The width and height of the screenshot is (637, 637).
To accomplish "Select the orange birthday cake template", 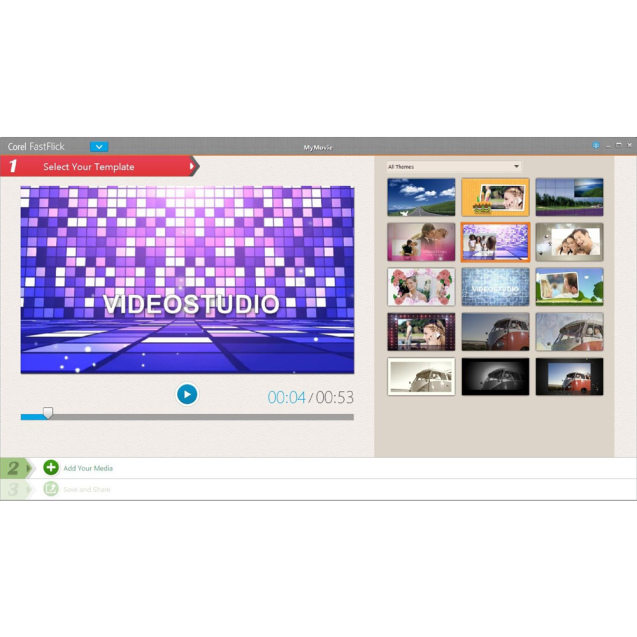I will coord(495,197).
